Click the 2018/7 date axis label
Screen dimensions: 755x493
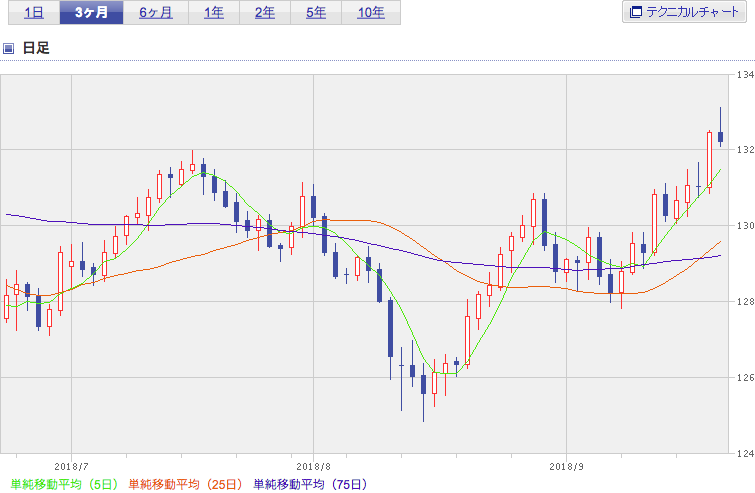click(x=71, y=467)
